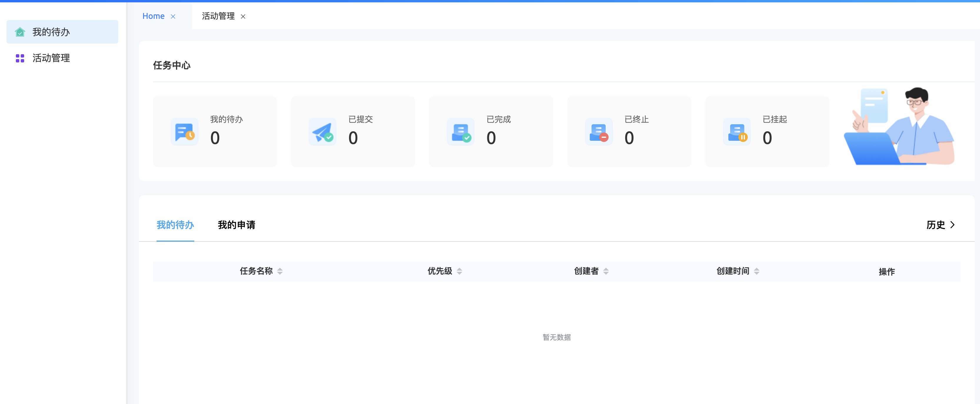Close the 活动管理 tab
980x404 pixels.
(x=243, y=16)
